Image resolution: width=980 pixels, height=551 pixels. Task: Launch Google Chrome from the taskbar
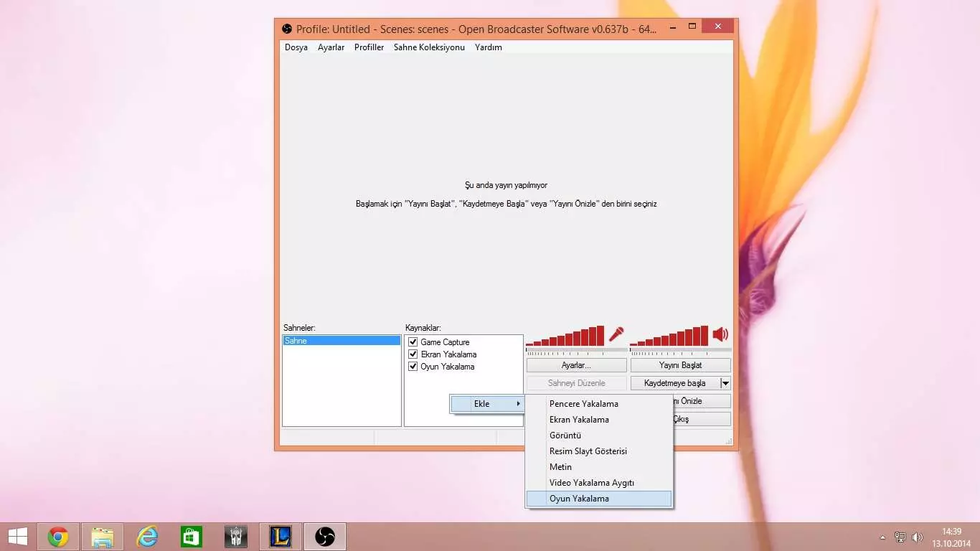(58, 537)
